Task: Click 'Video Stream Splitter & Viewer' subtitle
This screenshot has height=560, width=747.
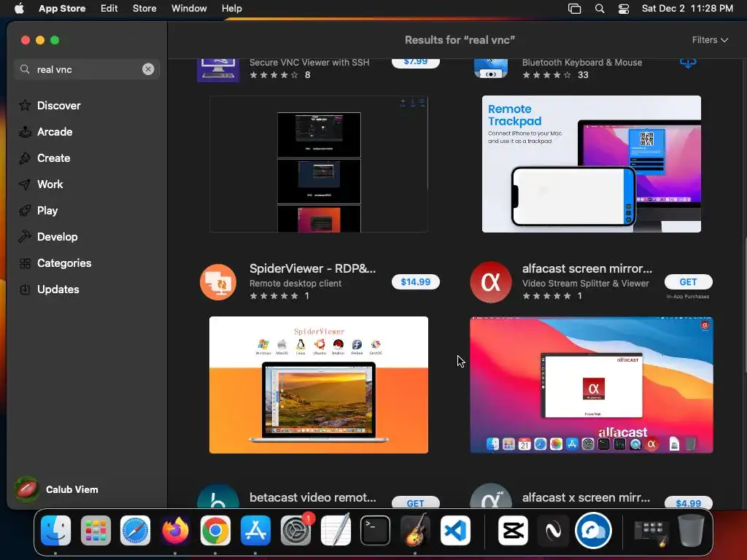Action: click(x=586, y=284)
